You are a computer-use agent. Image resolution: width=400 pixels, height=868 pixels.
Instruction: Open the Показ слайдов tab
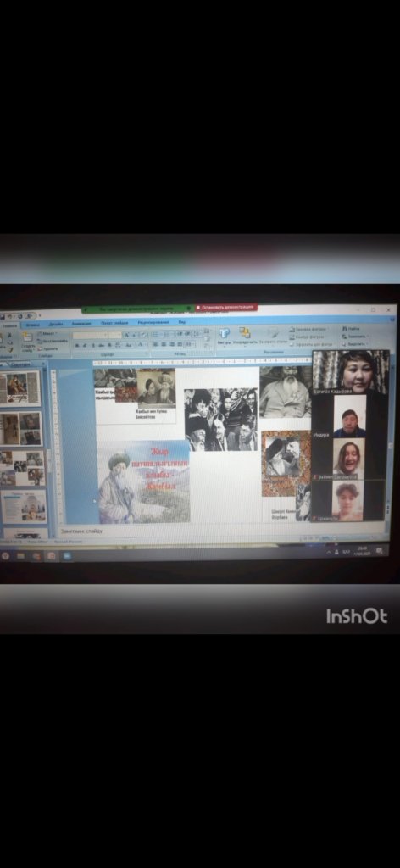pos(111,323)
